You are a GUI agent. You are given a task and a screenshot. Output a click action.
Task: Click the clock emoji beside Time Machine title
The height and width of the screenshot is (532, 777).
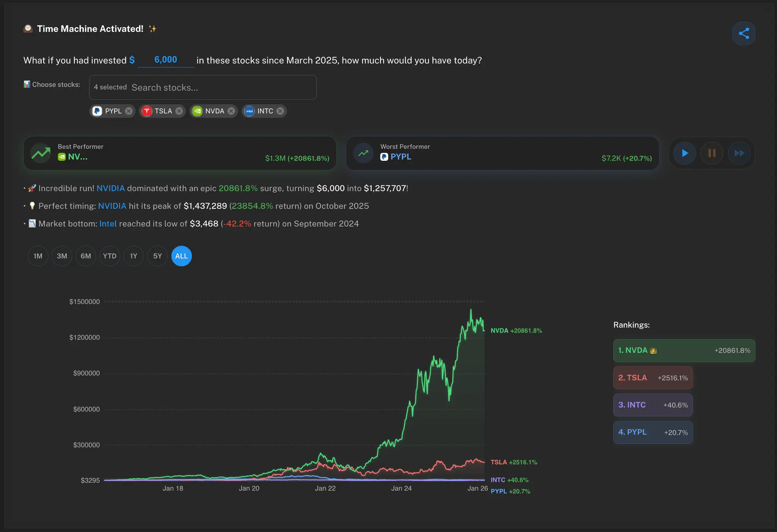coord(28,29)
